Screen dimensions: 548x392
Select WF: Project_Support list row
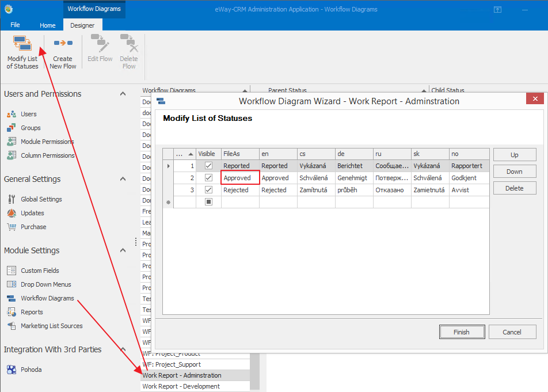(195, 364)
